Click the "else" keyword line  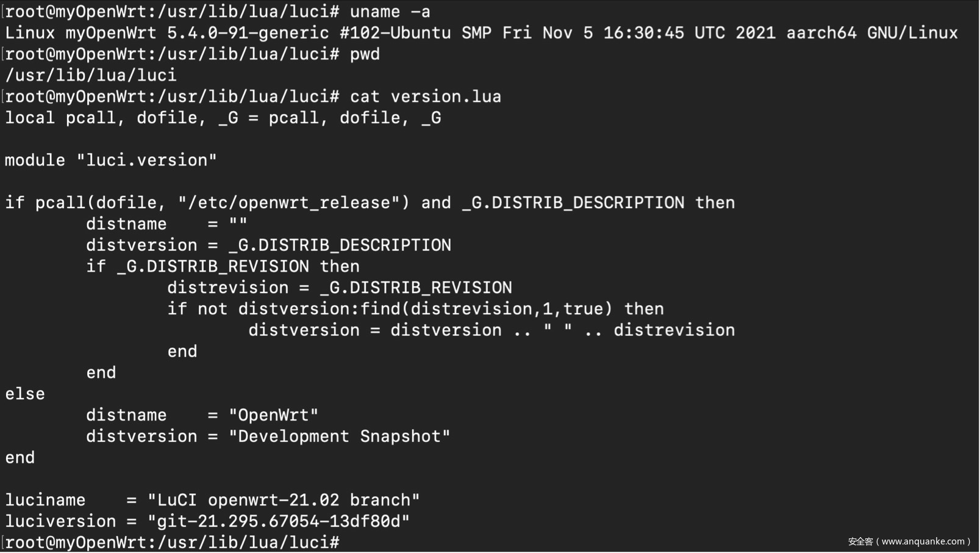click(25, 394)
